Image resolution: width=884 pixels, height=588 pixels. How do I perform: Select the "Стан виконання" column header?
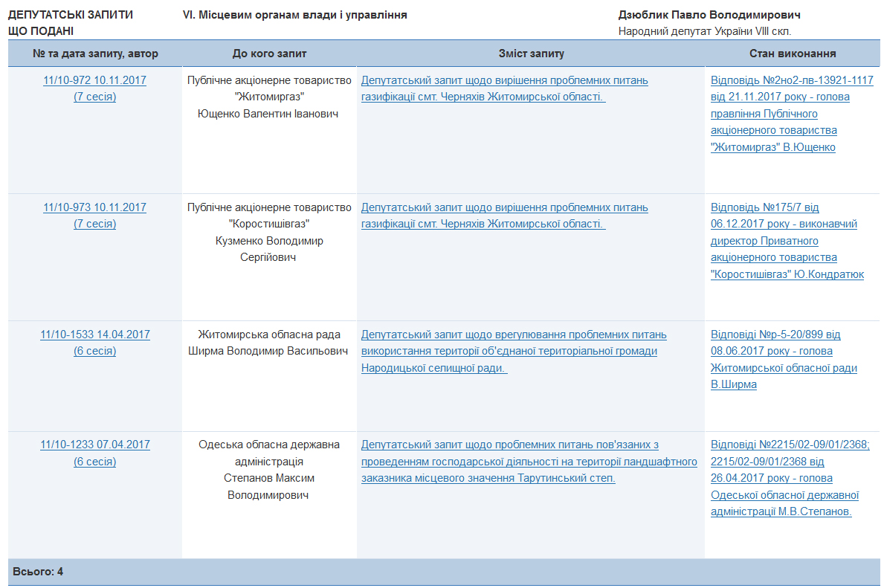793,54
